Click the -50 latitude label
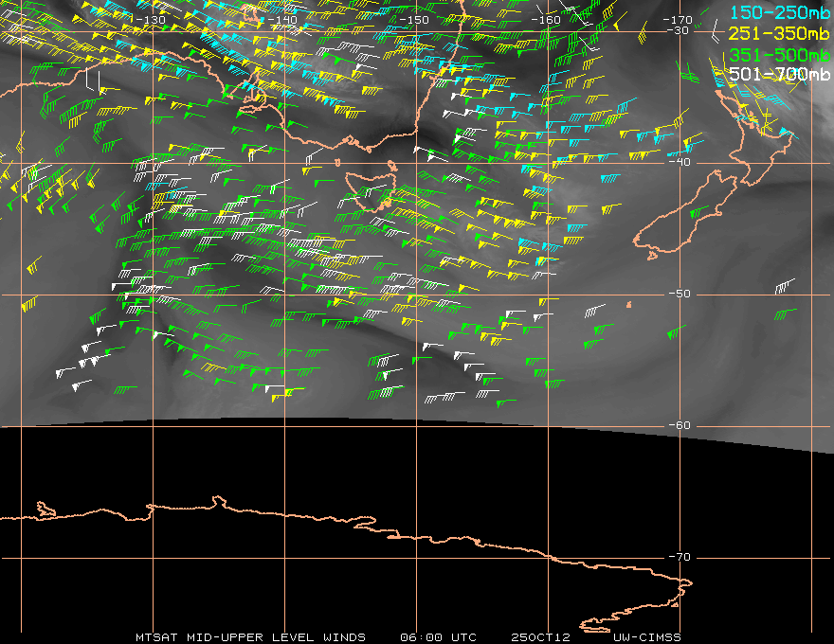This screenshot has width=834, height=644. coord(680,294)
